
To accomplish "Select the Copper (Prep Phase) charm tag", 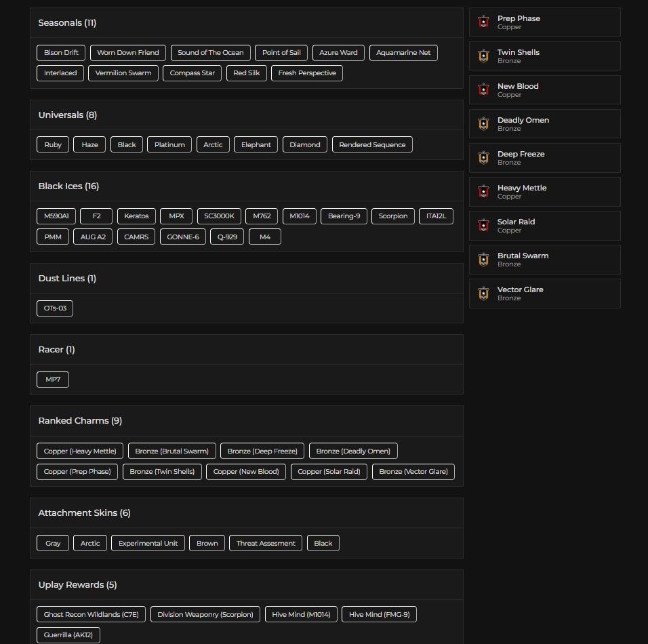I will click(x=77, y=472).
